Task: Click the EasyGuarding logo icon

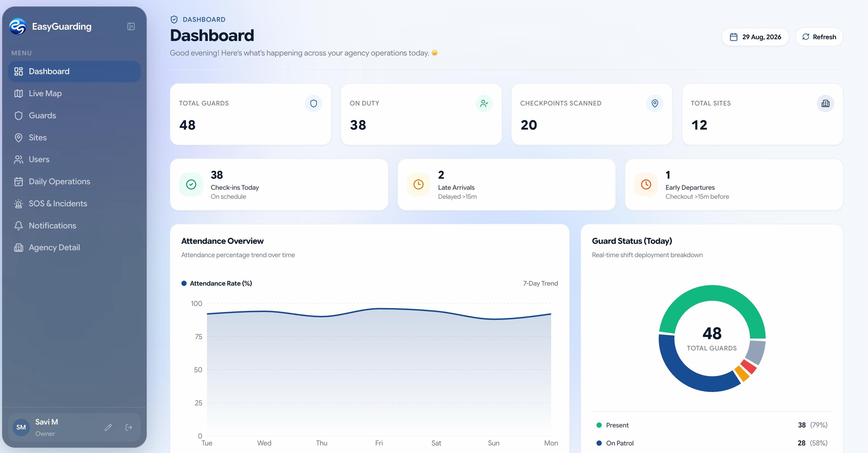Action: click(17, 26)
